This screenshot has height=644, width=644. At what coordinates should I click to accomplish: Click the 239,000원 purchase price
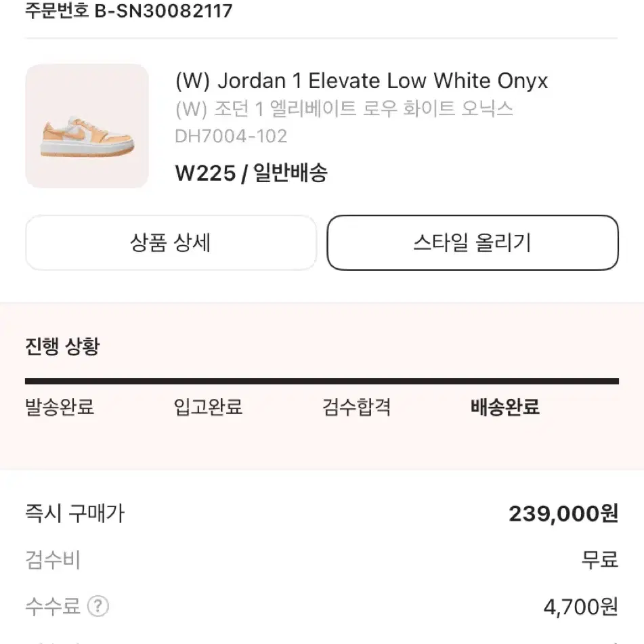click(563, 513)
